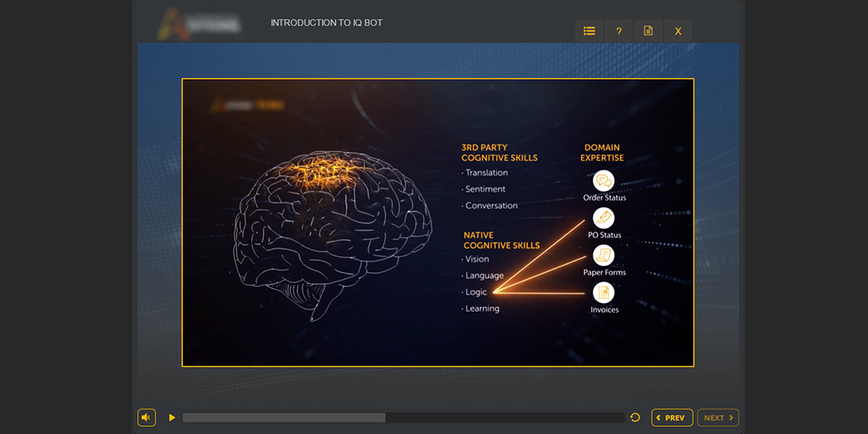Click the Introduction to IQ Bot title
Screen dimensions: 868x434
tap(326, 23)
